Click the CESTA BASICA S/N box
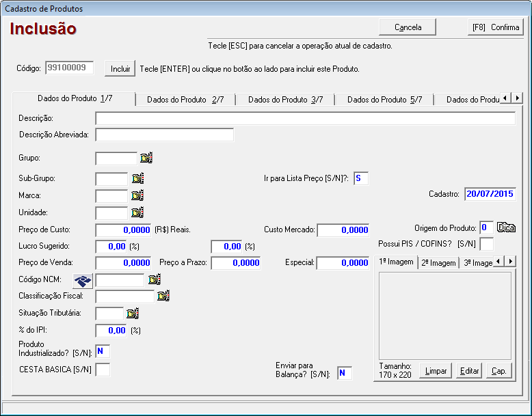The width and height of the screenshot is (532, 416). click(x=103, y=370)
